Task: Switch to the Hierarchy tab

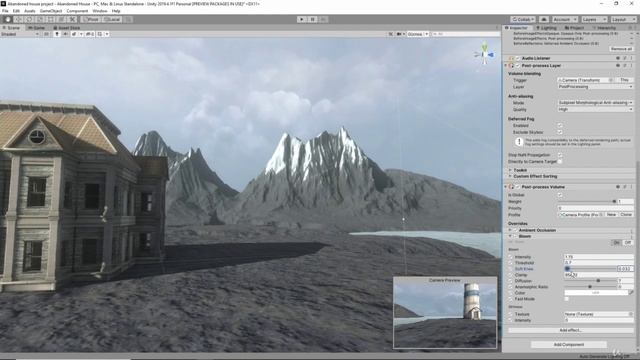Action: pyautogui.click(x=604, y=28)
